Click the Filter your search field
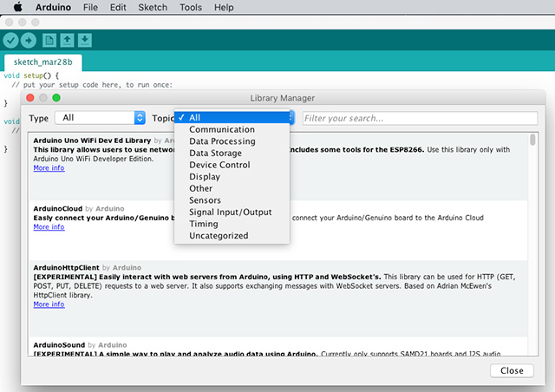Viewport: 555px width, 392px height. [x=420, y=118]
